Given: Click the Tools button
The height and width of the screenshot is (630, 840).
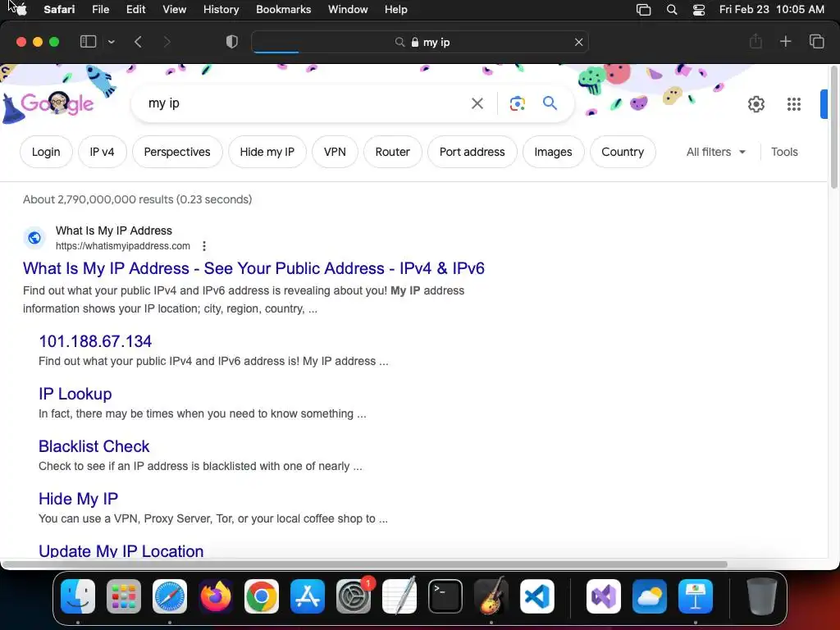Looking at the screenshot, I should tap(784, 152).
